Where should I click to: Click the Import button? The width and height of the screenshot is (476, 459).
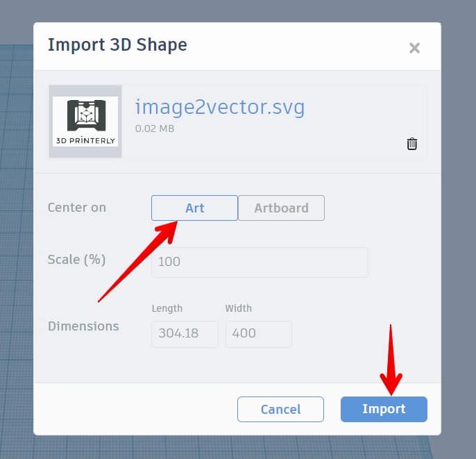pos(384,409)
